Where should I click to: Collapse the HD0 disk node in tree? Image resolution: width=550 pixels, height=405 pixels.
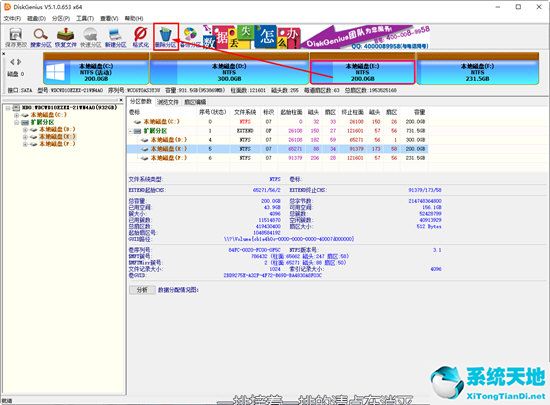point(8,108)
